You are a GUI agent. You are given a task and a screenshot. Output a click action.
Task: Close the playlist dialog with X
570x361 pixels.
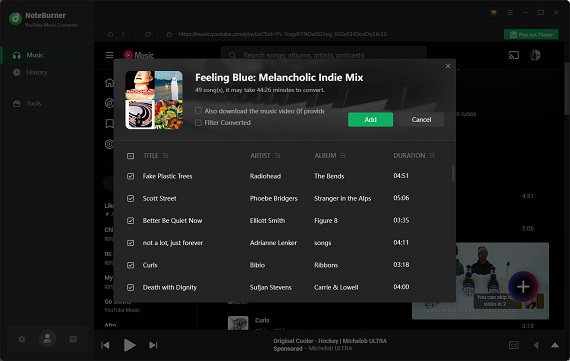click(x=448, y=66)
